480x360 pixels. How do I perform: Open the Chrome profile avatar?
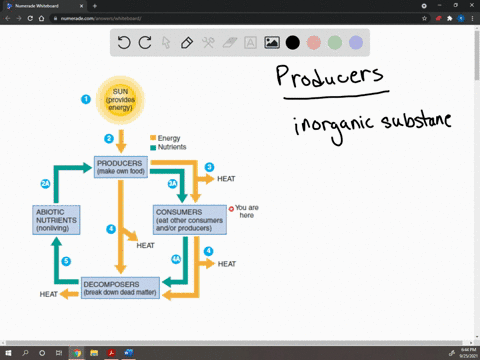[461, 18]
